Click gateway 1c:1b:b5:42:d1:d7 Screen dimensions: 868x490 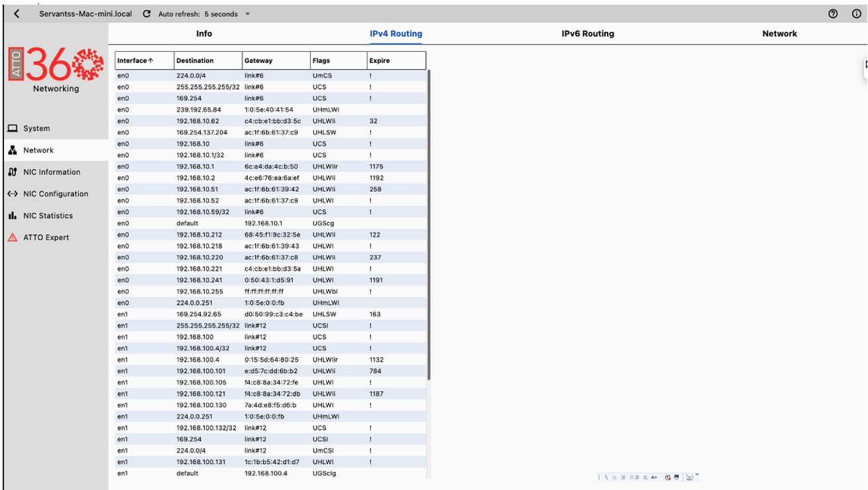tap(272, 461)
